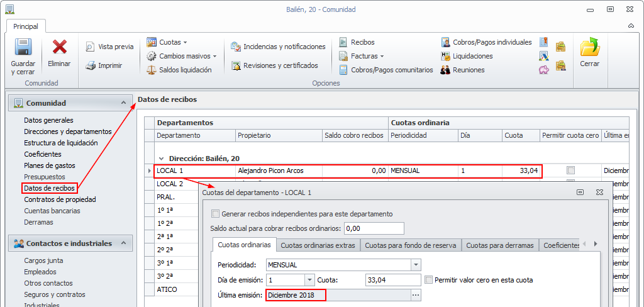This screenshot has height=307, width=644.
Task: Click the Imprimir printer icon
Action: click(x=91, y=65)
